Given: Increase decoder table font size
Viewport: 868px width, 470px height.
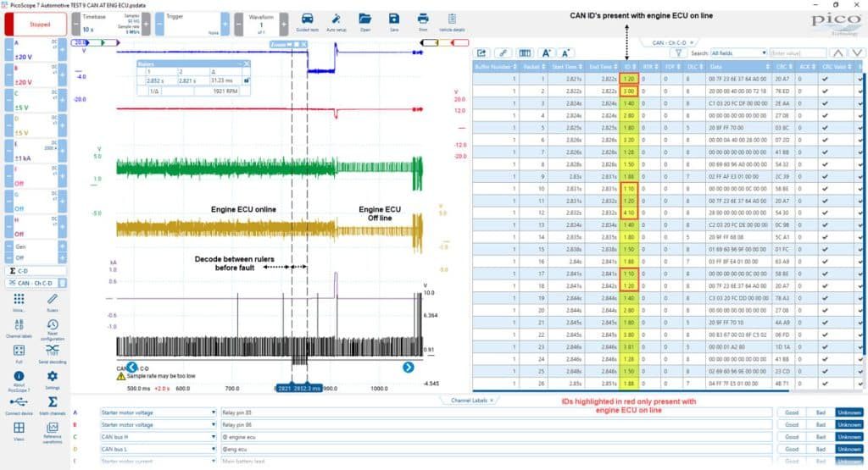Looking at the screenshot, I should 546,53.
